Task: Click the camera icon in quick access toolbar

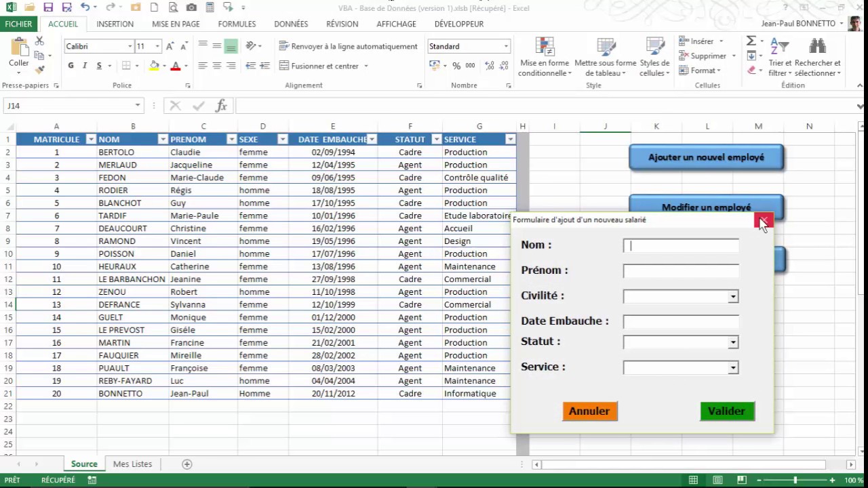Action: [192, 7]
